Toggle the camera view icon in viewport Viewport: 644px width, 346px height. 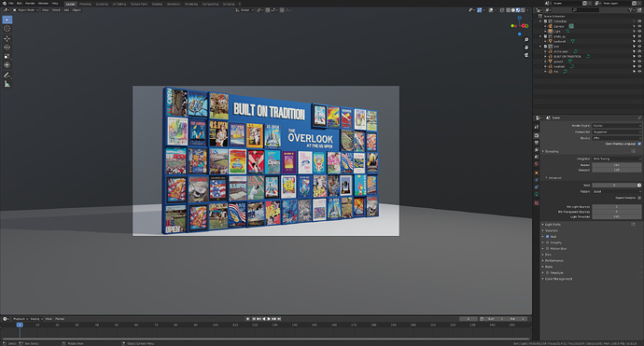526,55
